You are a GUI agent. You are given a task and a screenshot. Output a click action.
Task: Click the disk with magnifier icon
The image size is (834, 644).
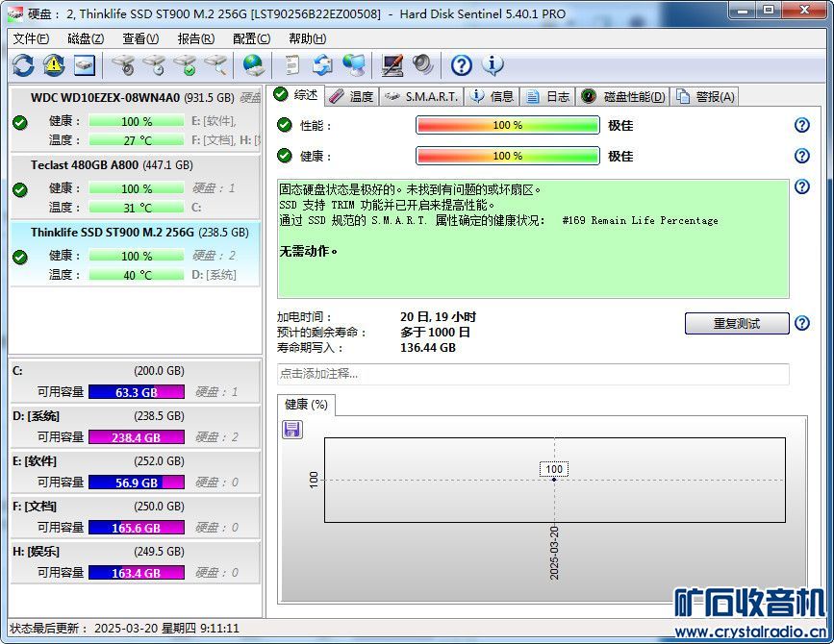point(215,66)
